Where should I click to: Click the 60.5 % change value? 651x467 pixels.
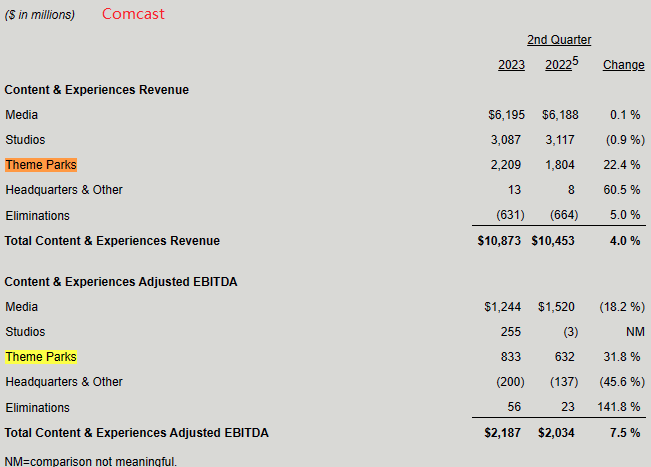pyautogui.click(x=622, y=190)
